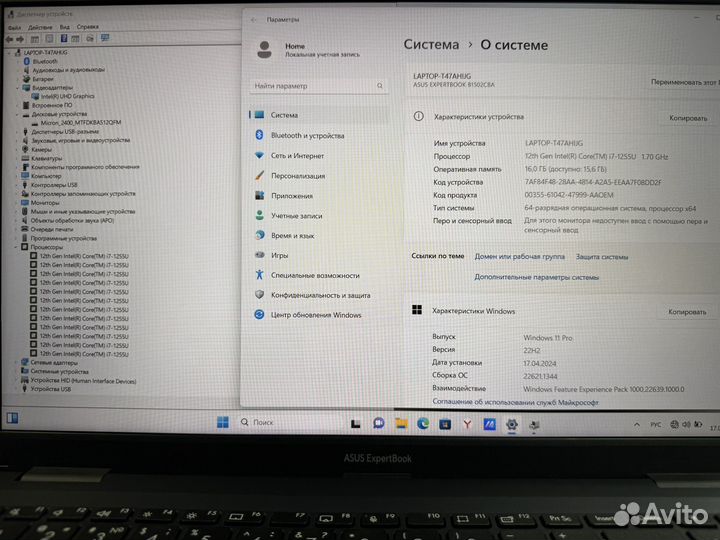Launch Microsoft Edge from the taskbar
The image size is (720, 540).
(x=423, y=424)
